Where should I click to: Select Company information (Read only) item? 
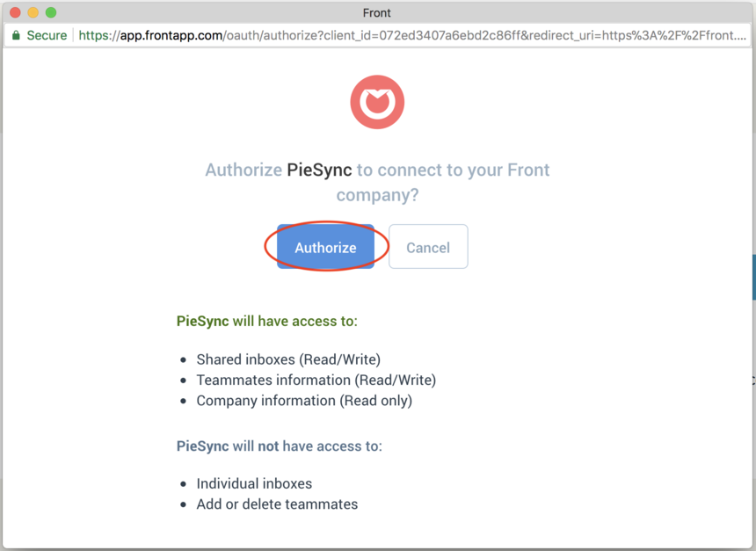[x=304, y=401]
